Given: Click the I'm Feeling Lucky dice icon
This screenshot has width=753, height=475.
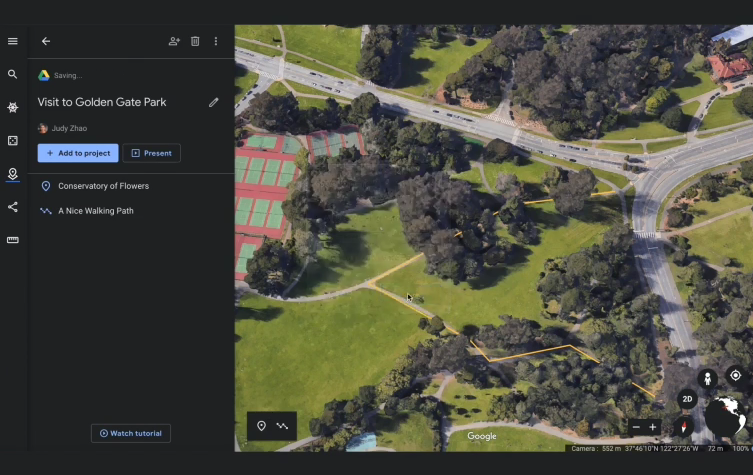Looking at the screenshot, I should coord(13,141).
